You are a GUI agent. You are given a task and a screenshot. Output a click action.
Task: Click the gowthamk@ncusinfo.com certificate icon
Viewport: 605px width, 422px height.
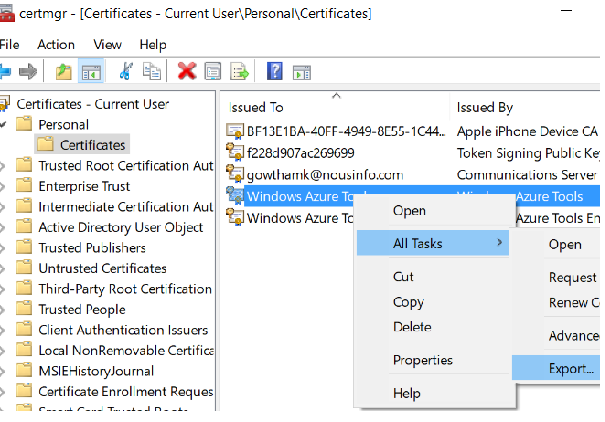click(x=236, y=174)
